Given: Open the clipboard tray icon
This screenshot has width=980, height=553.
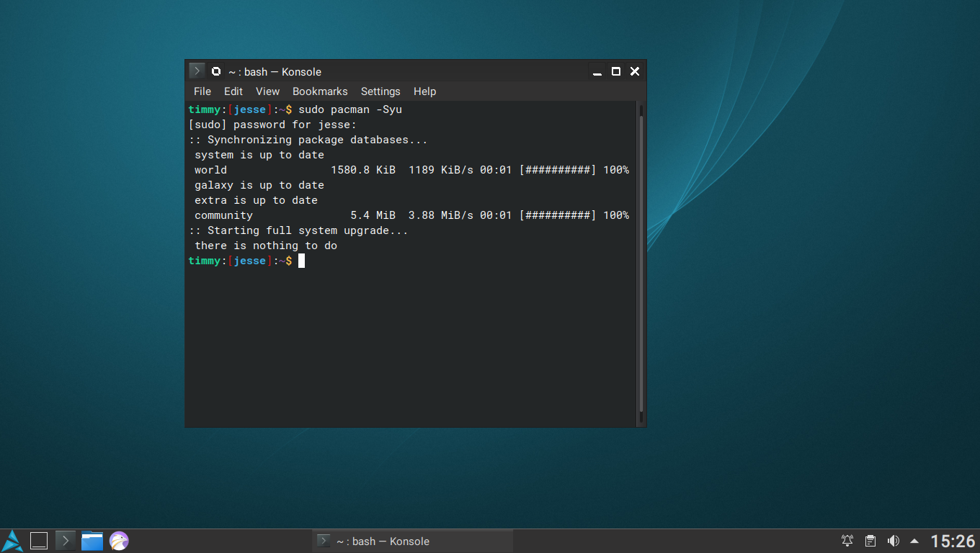Looking at the screenshot, I should [870, 541].
